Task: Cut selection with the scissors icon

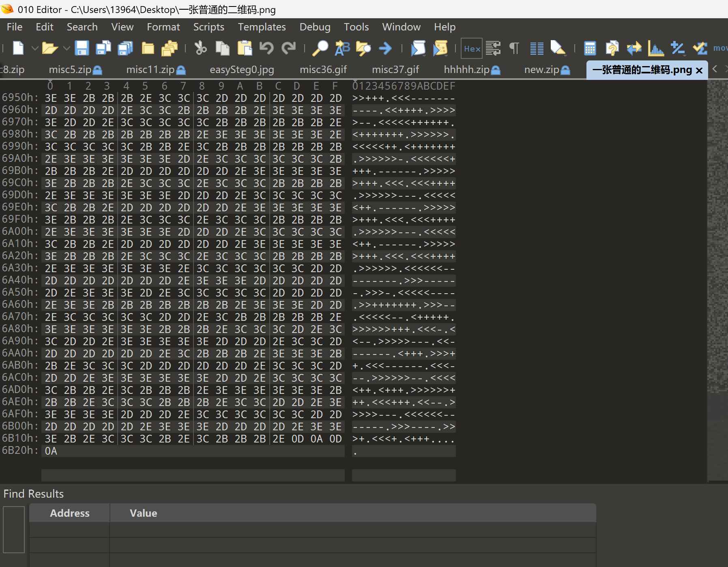Action: [x=200, y=48]
